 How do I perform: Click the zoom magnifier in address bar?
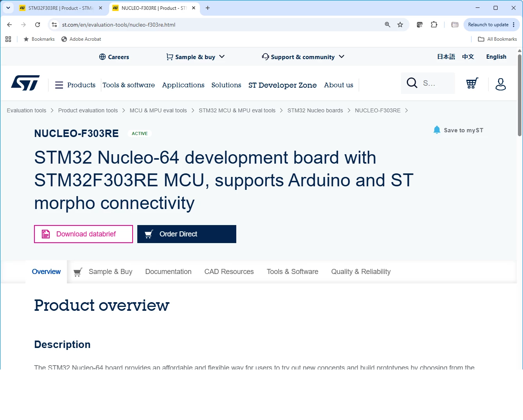tap(387, 25)
